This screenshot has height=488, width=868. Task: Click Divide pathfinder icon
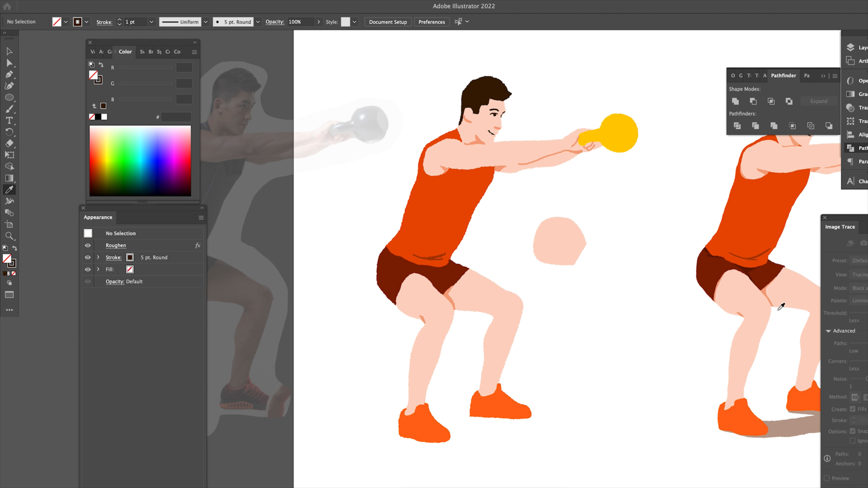[x=737, y=126]
